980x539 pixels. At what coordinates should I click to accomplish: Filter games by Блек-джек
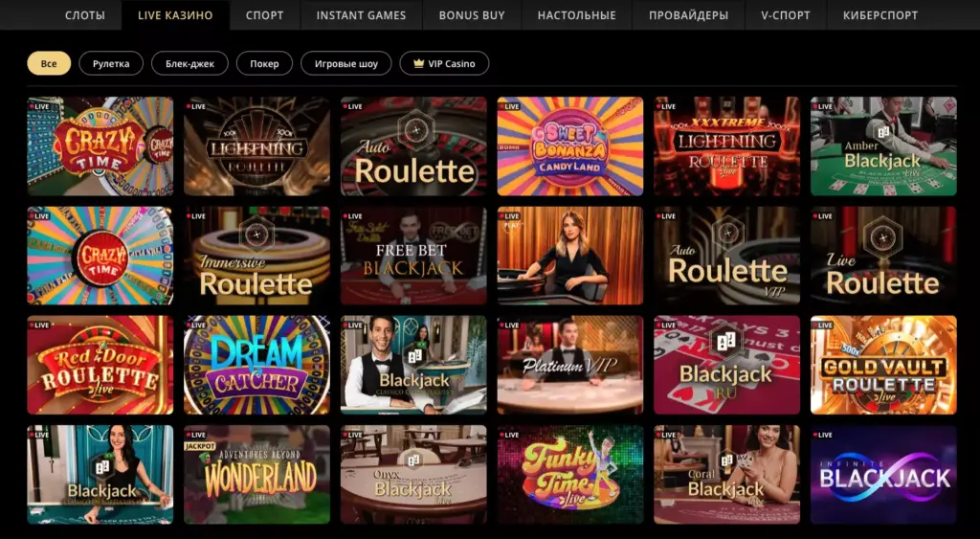coord(190,63)
